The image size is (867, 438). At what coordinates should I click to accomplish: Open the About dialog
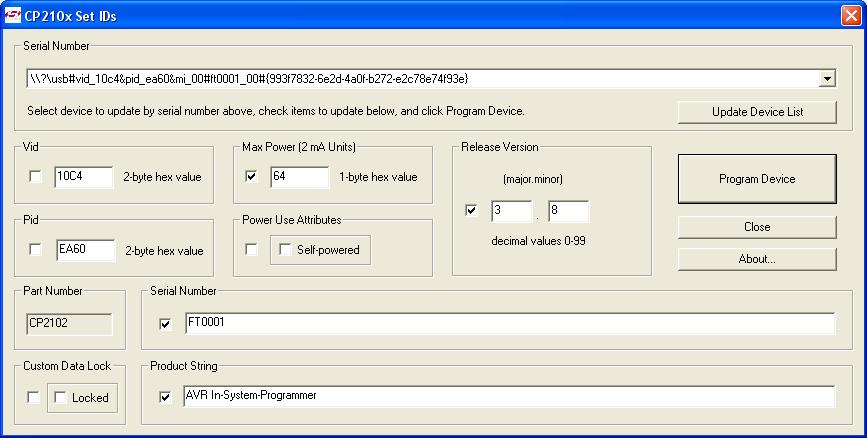click(757, 259)
